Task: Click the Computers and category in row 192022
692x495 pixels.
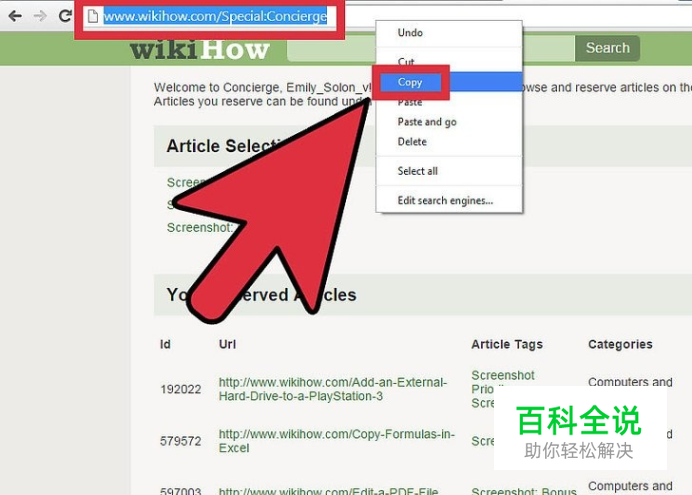Action: pos(630,382)
